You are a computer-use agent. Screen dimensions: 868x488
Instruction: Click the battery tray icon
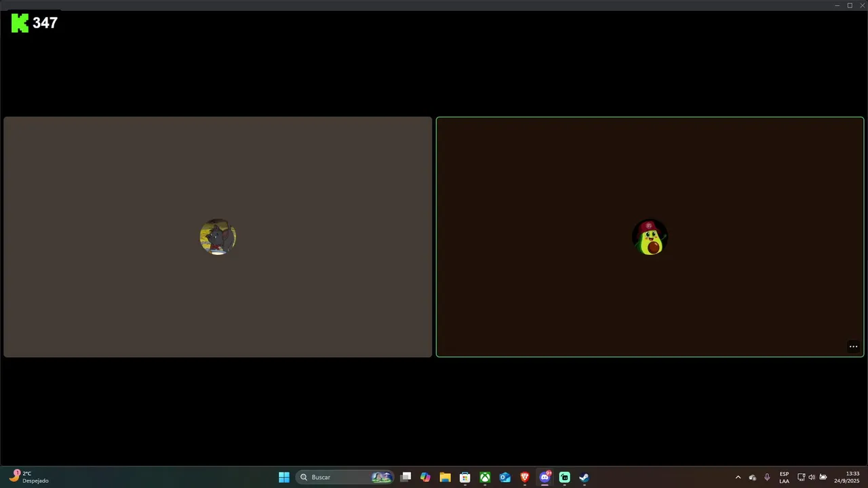pos(823,477)
